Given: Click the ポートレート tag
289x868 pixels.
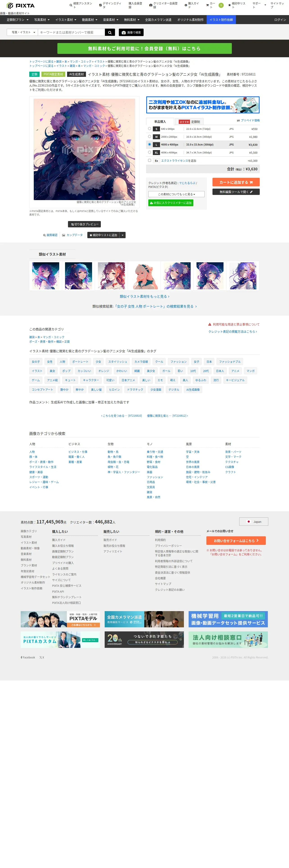Looking at the screenshot, I should (x=80, y=362).
